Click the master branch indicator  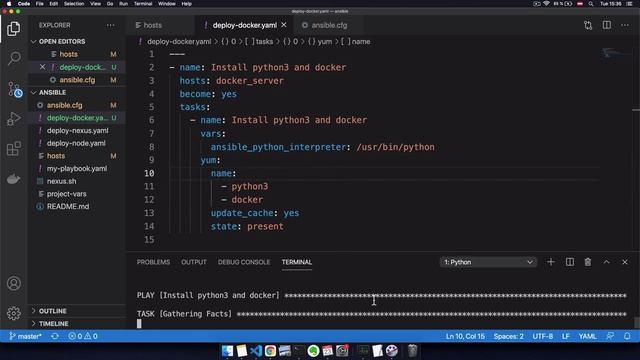tap(25, 336)
